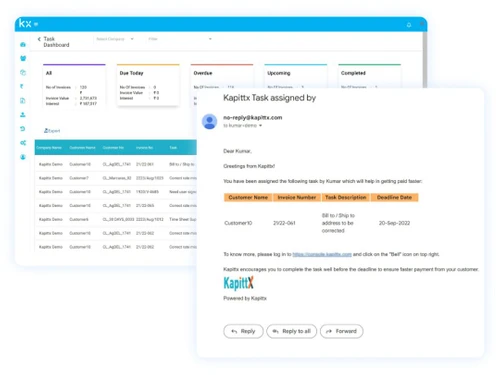Click the icon right of the bell
The width and height of the screenshot is (500, 375).
[x=422, y=24]
